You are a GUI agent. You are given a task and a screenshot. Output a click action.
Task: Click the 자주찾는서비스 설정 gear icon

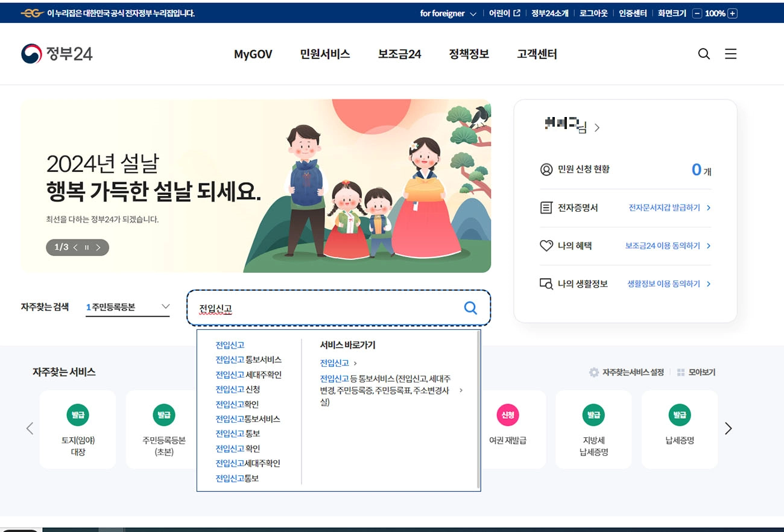tap(594, 372)
